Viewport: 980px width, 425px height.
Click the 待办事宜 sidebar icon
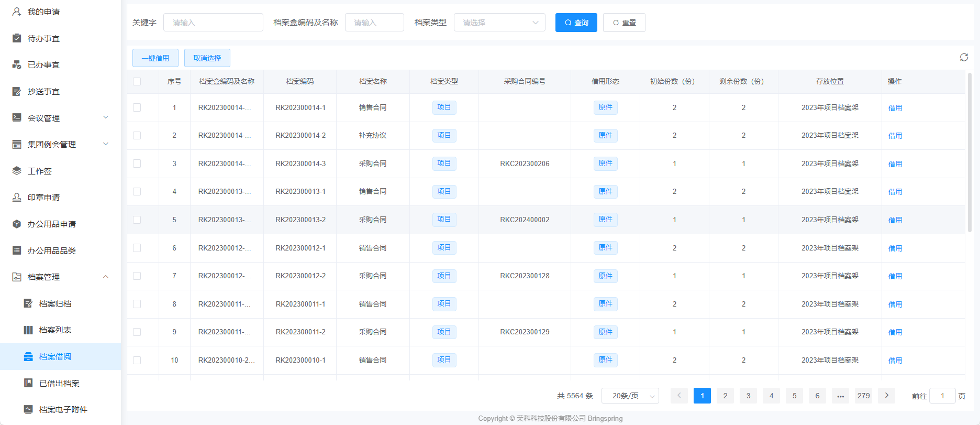click(x=17, y=38)
